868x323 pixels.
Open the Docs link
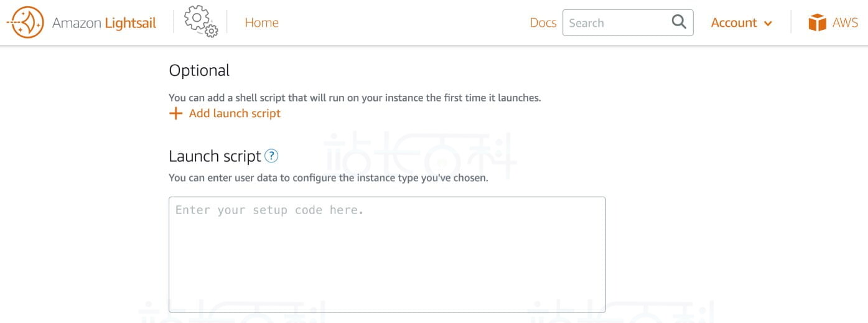(543, 23)
